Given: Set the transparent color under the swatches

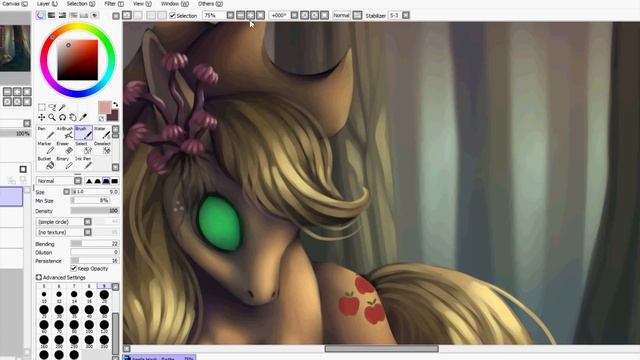Looking at the screenshot, I should (x=101, y=118).
